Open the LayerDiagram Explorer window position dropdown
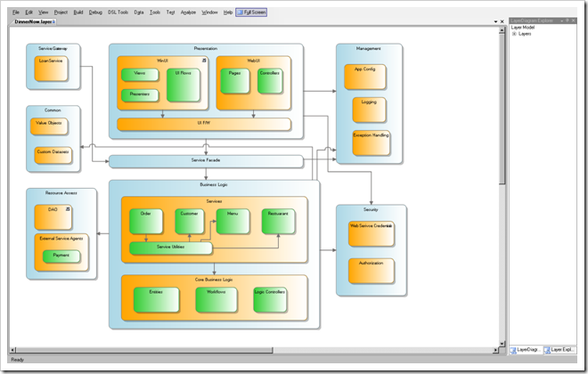The image size is (588, 374). [562, 21]
